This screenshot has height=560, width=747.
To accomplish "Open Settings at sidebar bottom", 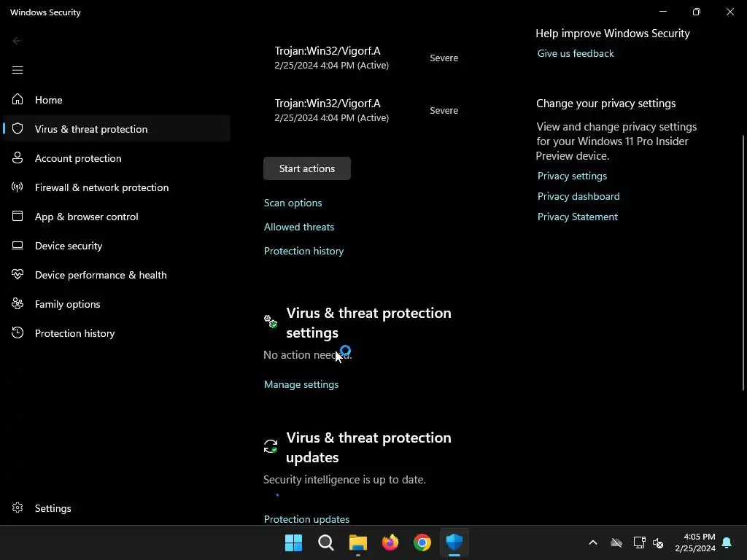I will [x=117, y=508].
